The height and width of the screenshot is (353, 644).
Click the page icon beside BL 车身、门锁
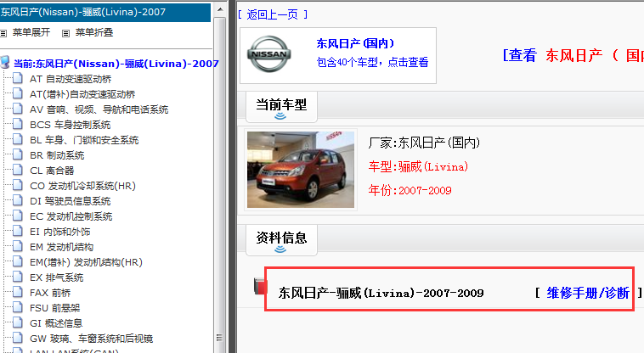pyautogui.click(x=18, y=139)
